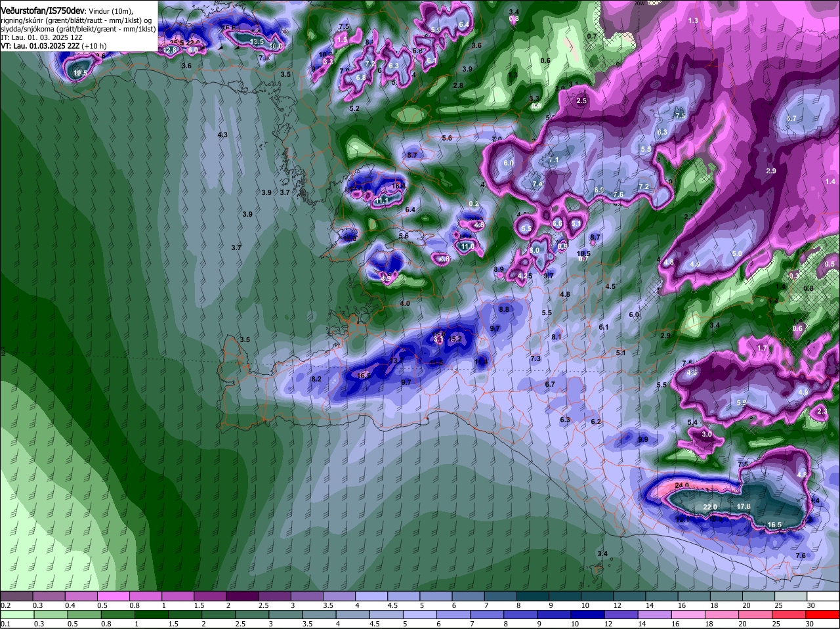Select the 10.5 value on the map
The image size is (840, 629).
click(x=583, y=253)
